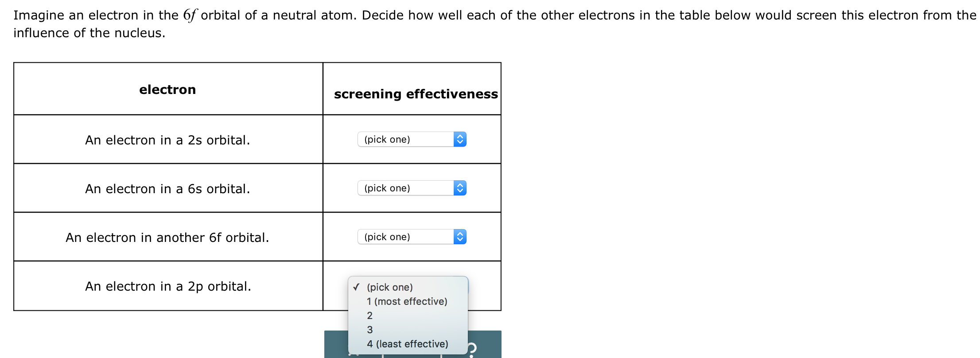Image resolution: width=980 pixels, height=358 pixels.
Task: Click the up arrow of a screening selector
Action: click(x=460, y=137)
